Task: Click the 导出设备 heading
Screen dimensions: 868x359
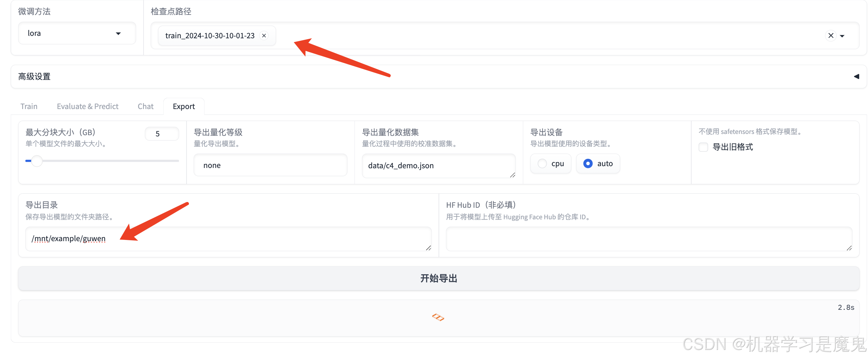Action: pyautogui.click(x=547, y=132)
